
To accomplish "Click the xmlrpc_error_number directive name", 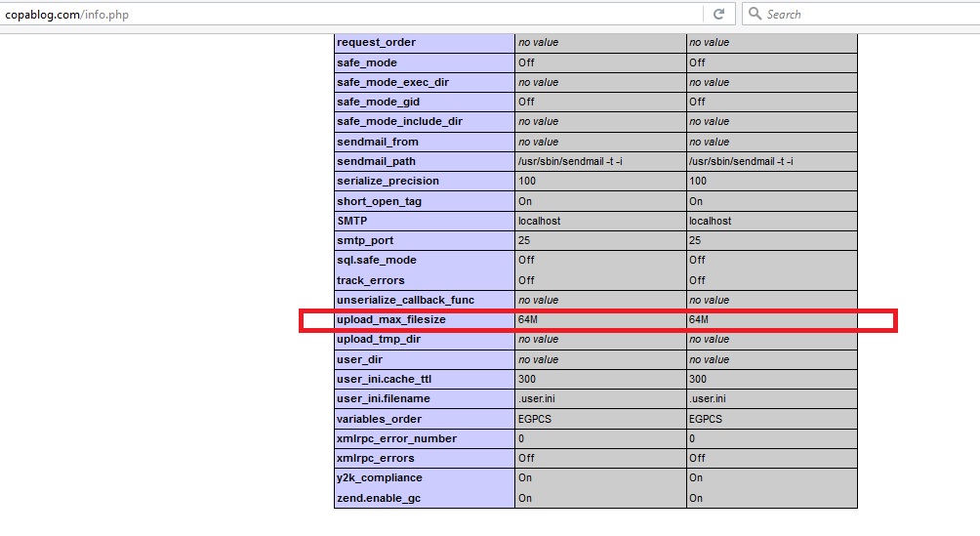I will 397,438.
